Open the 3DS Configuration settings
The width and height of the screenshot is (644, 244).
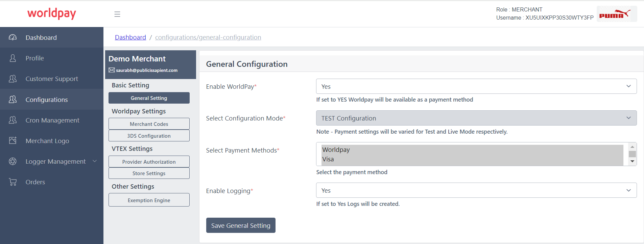point(149,136)
